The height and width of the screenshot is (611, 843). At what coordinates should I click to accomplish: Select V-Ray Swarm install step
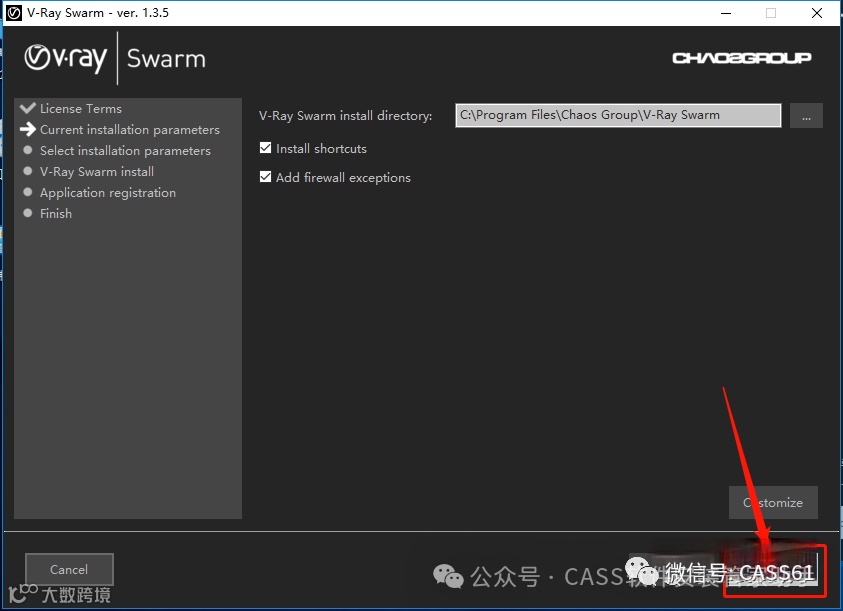tap(97, 172)
